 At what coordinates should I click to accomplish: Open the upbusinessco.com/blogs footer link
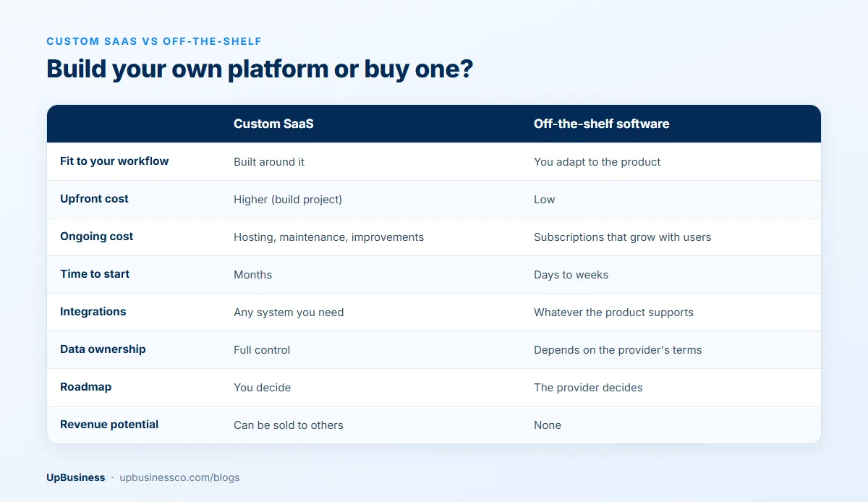point(179,477)
